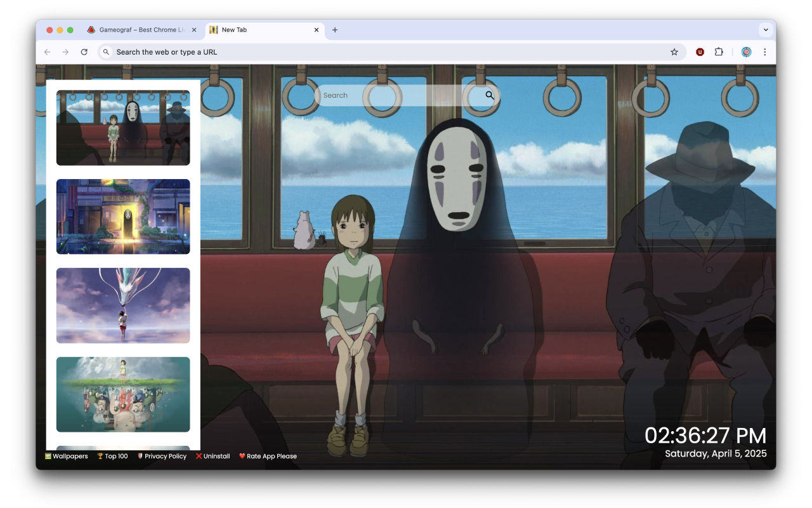812x508 pixels.
Task: Close the New Tab tab
Action: click(x=317, y=30)
